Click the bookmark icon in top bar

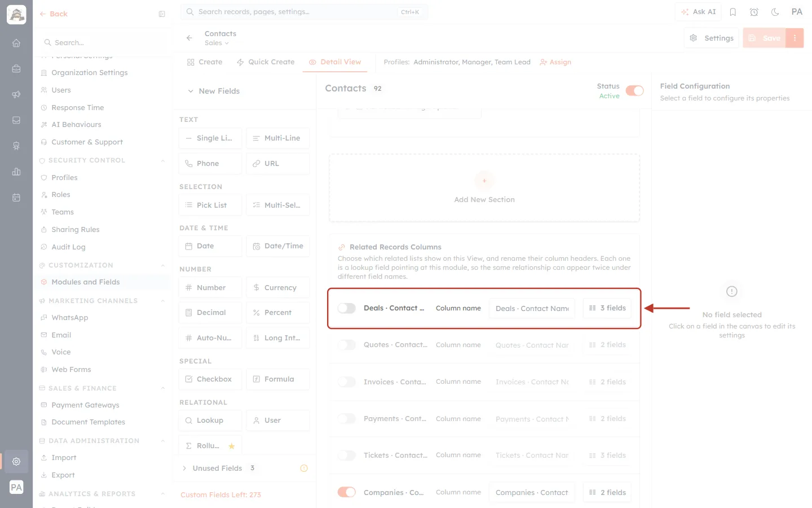(x=733, y=12)
